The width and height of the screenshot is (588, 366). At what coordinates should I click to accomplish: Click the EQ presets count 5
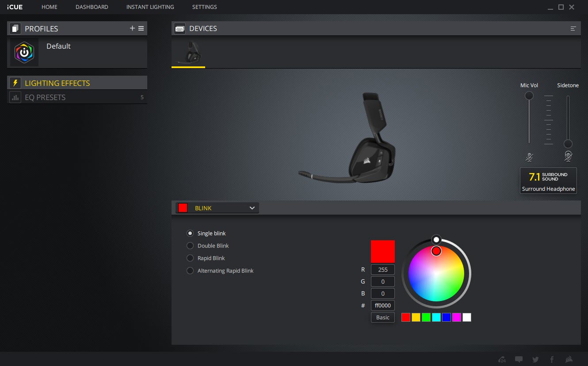click(x=142, y=97)
